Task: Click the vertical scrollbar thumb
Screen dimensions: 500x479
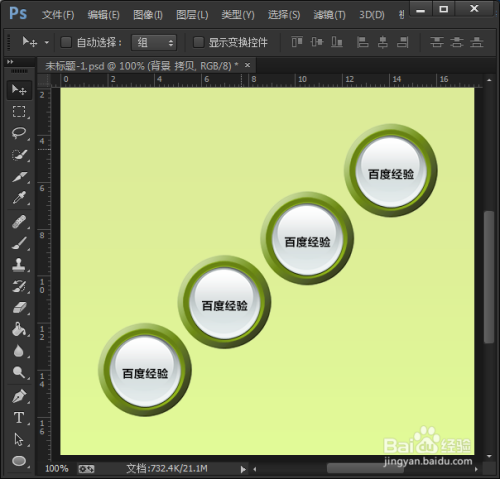Action: [x=489, y=277]
